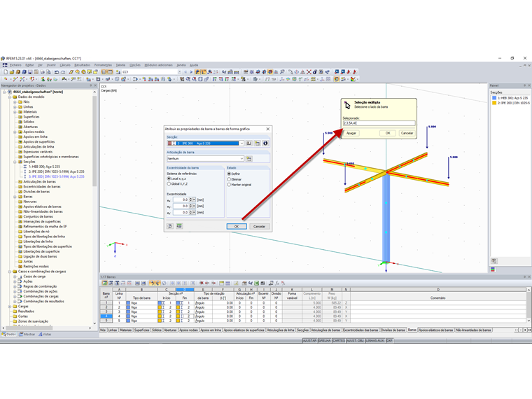Select 3: IPE 300 section in navigator tree

click(55, 177)
